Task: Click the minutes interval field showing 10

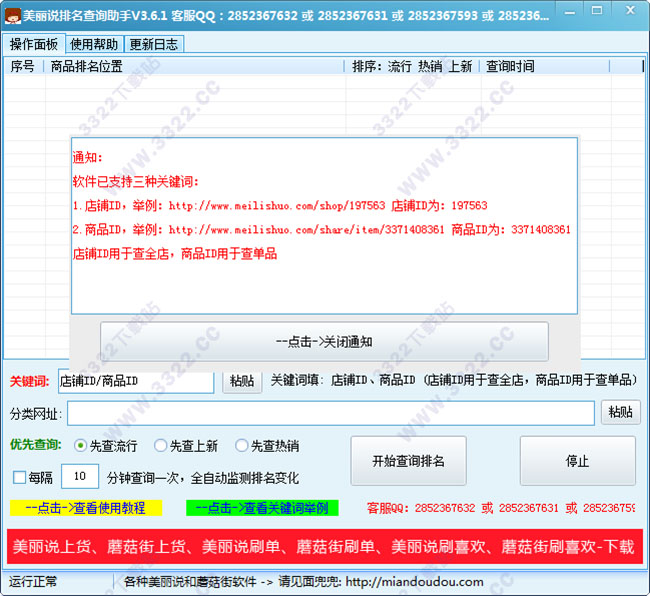Action: click(x=80, y=477)
